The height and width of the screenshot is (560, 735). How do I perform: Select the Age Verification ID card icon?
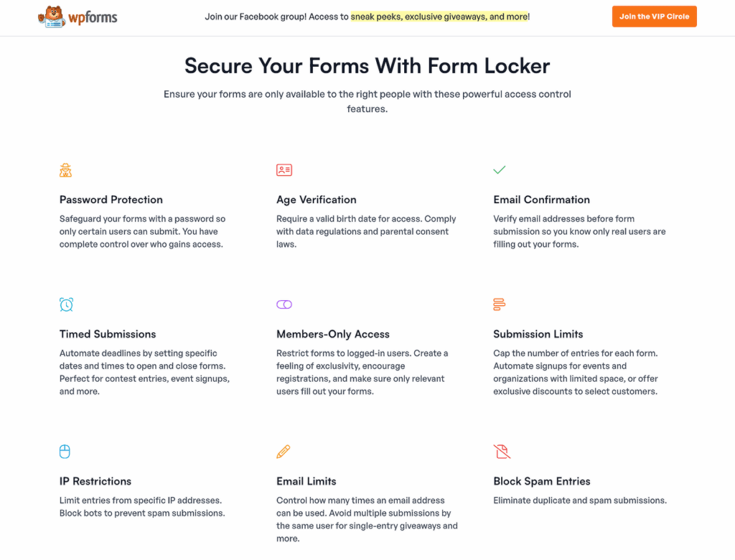(x=284, y=170)
